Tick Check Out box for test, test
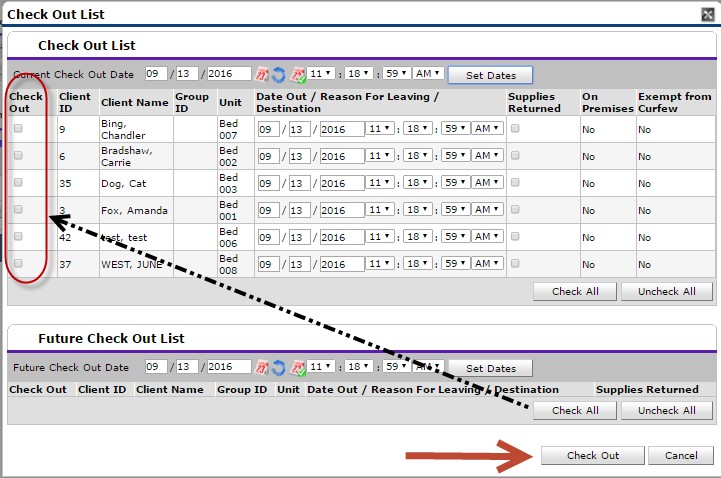This screenshot has height=478, width=721. [x=18, y=236]
